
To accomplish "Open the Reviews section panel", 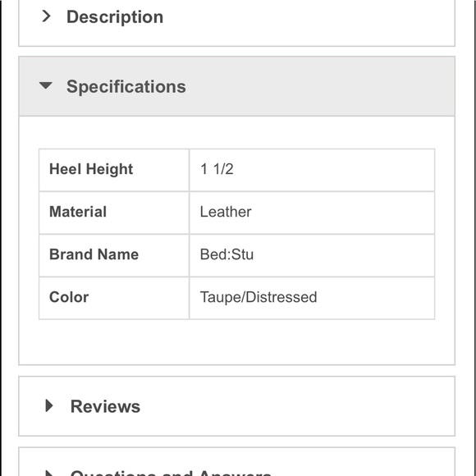I will point(237,406).
